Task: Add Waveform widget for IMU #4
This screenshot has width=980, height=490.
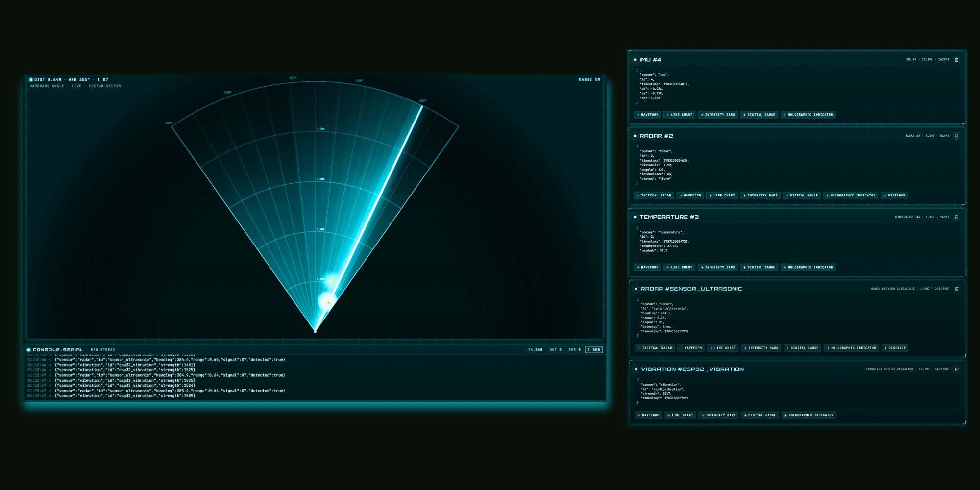Action: tap(648, 115)
